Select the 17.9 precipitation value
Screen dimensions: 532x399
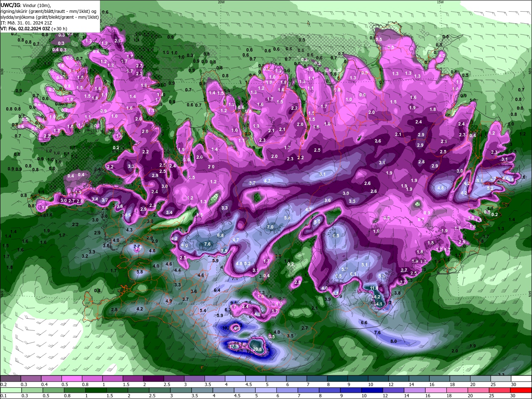coord(234,346)
